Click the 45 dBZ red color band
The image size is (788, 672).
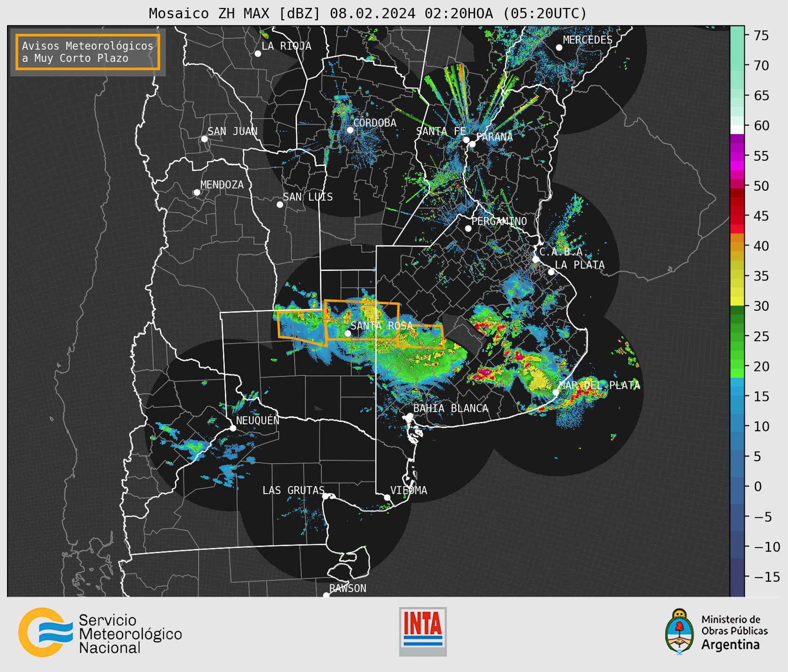pyautogui.click(x=737, y=216)
